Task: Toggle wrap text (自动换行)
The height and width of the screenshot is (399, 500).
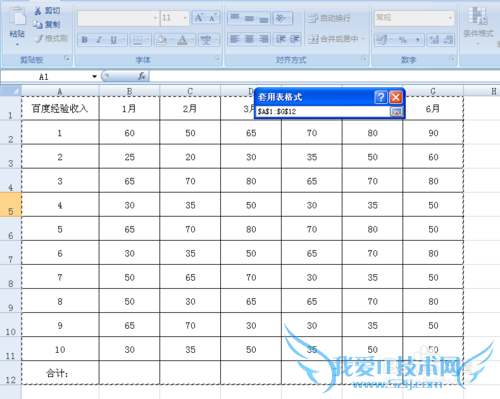Action: (329, 18)
